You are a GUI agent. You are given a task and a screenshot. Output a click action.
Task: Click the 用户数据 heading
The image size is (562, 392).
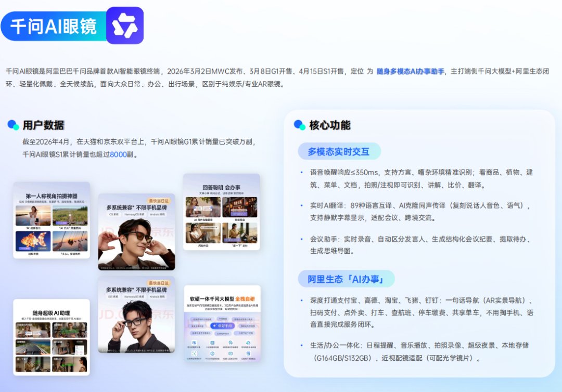click(x=43, y=125)
